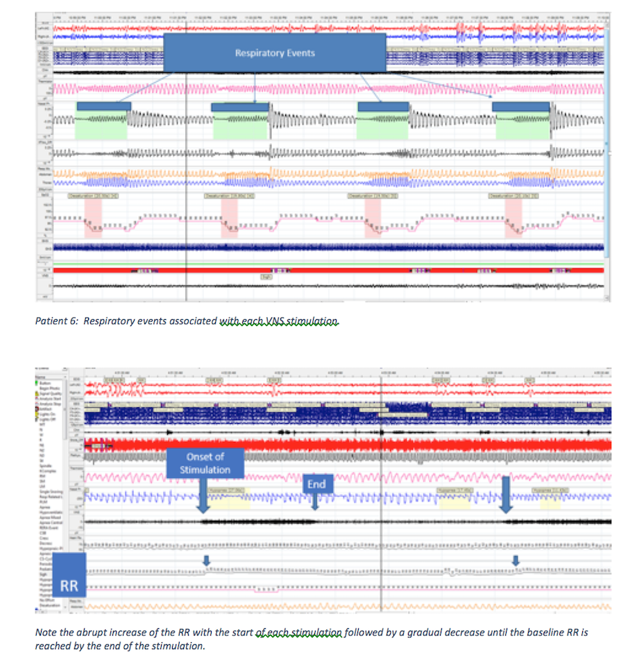The width and height of the screenshot is (644, 670).
Task: Click the Onset of Stimulation label
Action: point(205,463)
